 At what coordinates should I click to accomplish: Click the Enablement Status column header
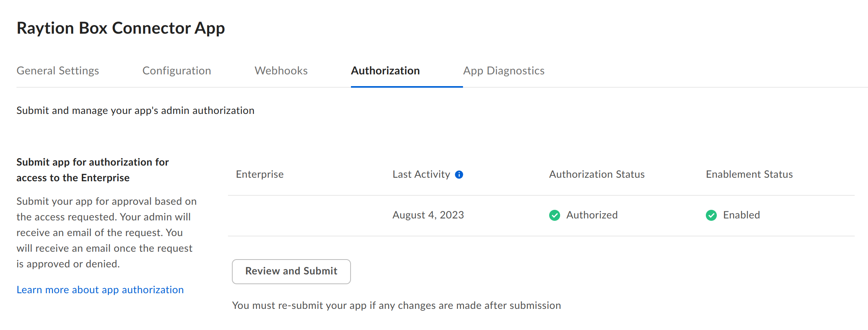749,174
